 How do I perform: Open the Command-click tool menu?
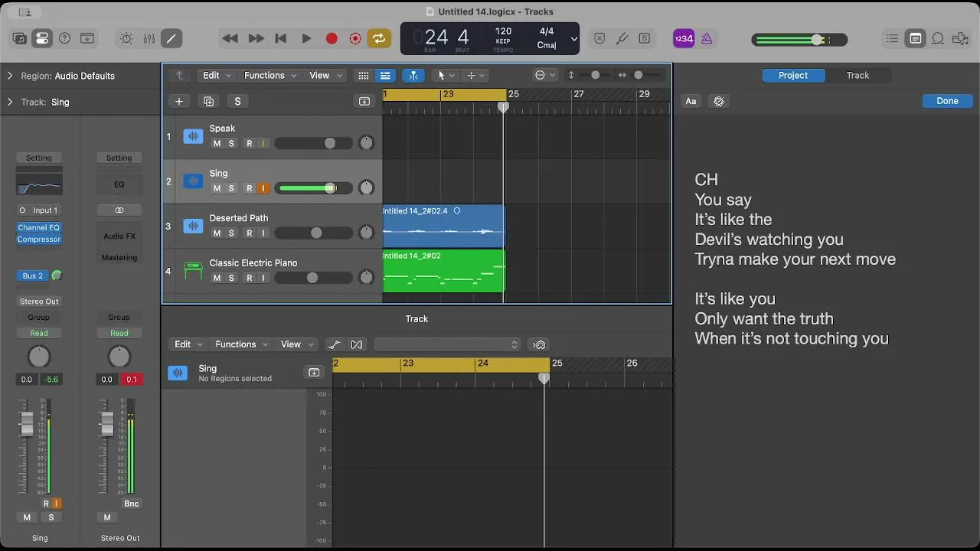tap(475, 75)
